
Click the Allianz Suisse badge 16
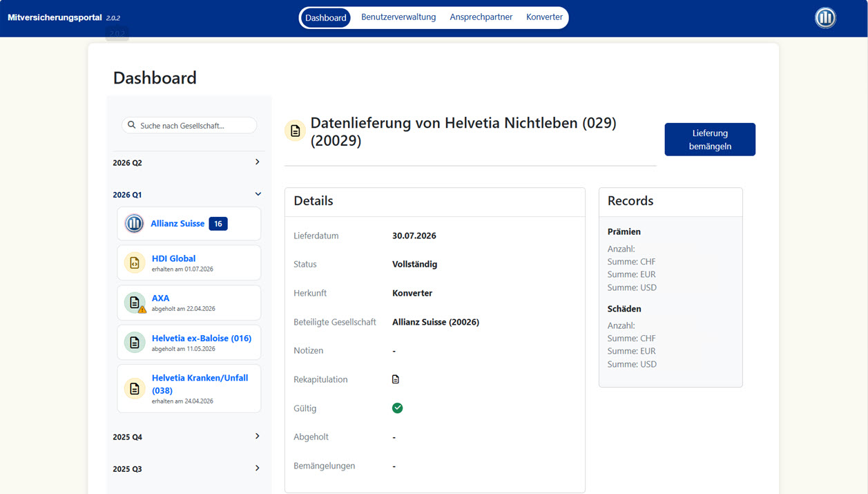(218, 224)
